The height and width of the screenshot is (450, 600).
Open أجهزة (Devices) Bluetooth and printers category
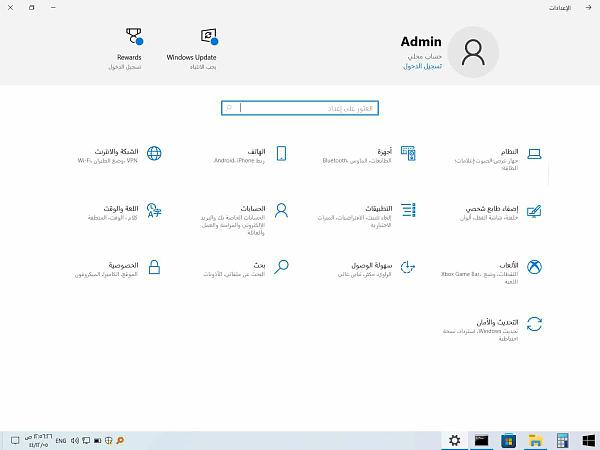click(369, 155)
